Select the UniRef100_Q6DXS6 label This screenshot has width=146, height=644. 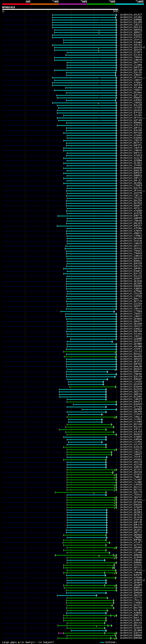pyautogui.click(x=131, y=394)
